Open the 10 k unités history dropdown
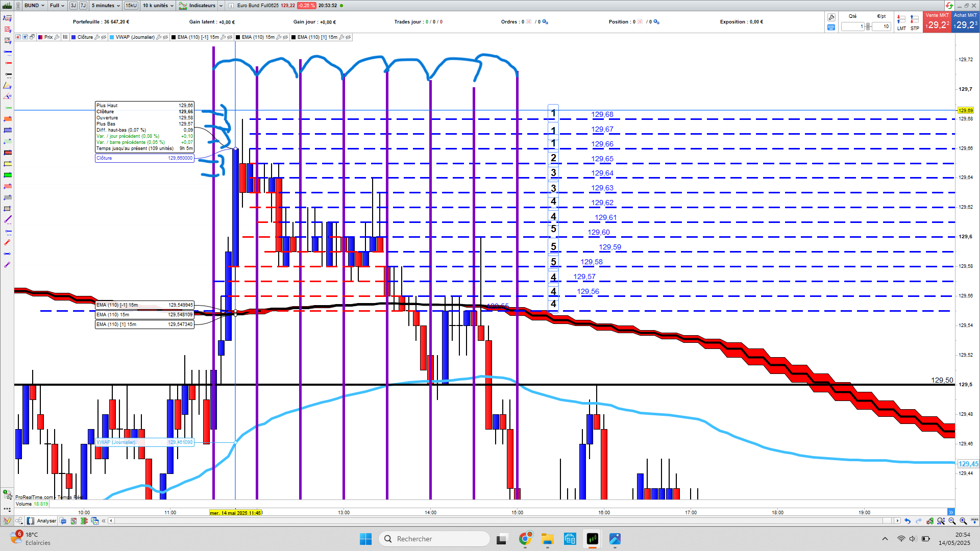Viewport: 980px width, 551px height. click(x=158, y=6)
